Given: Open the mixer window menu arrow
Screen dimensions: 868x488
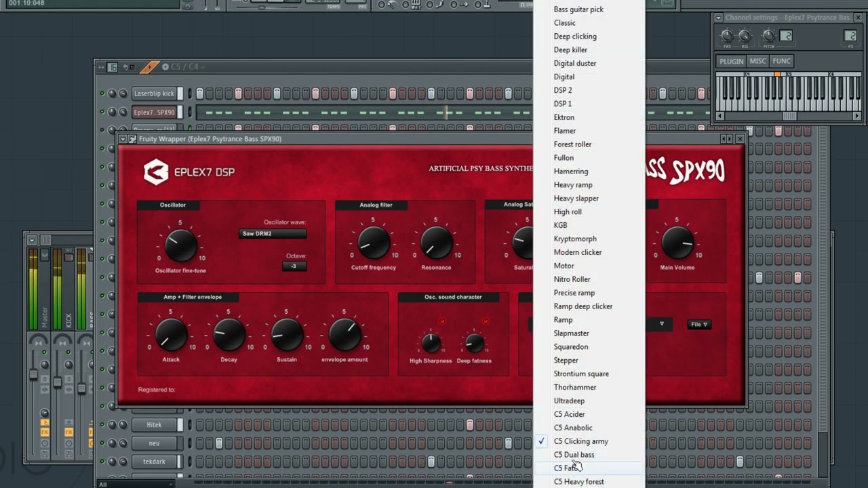Looking at the screenshot, I should click(31, 240).
